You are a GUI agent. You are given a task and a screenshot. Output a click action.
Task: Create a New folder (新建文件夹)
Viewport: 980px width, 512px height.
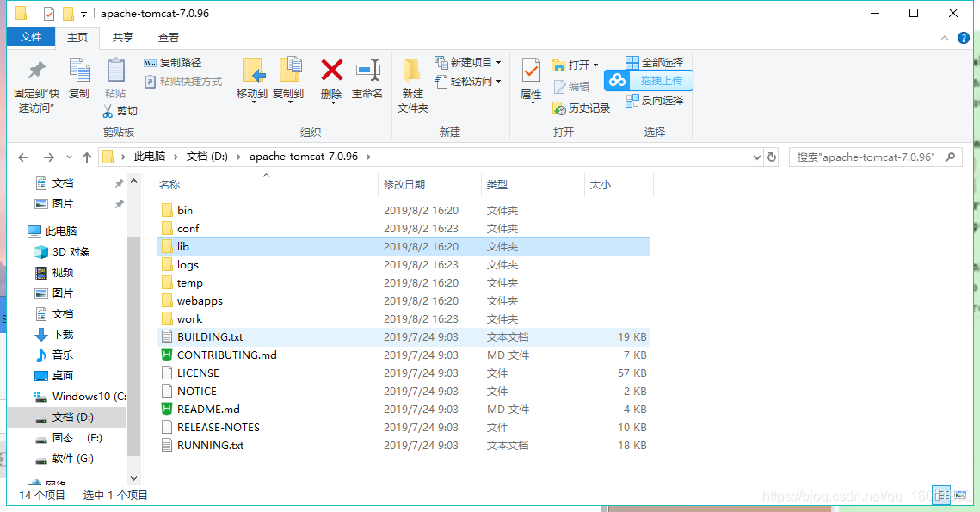[412, 86]
